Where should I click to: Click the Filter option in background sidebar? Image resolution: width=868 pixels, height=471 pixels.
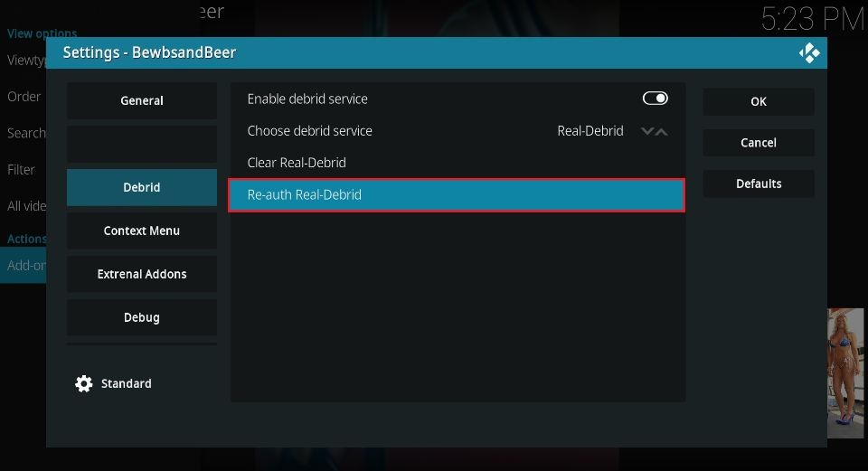pos(21,169)
